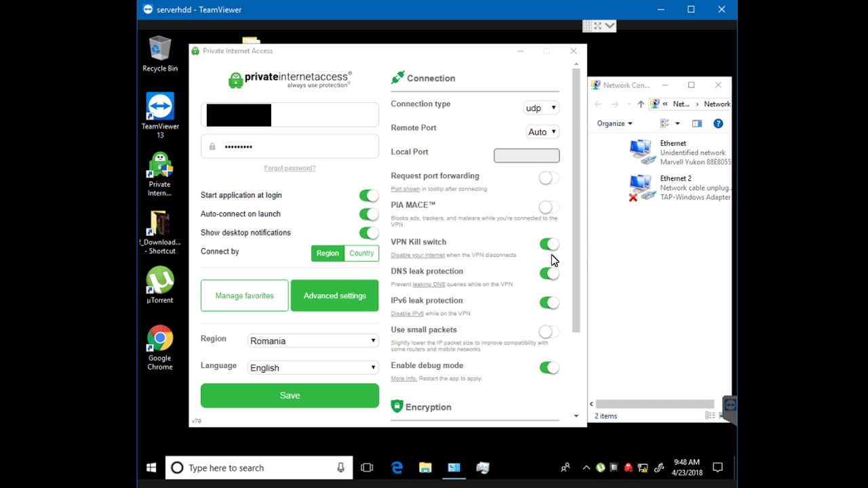Open the Region dropdown showing Romania
The width and height of the screenshot is (868, 488).
click(x=313, y=341)
